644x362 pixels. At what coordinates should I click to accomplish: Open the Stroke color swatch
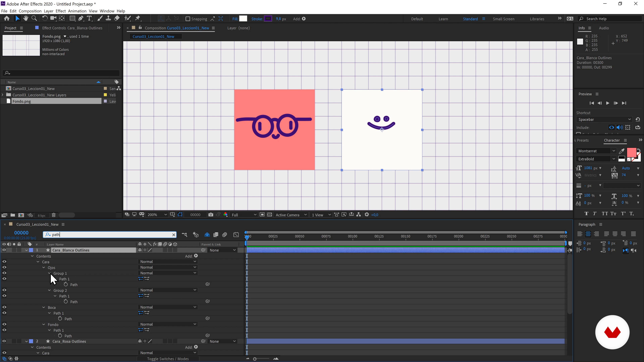click(268, 18)
